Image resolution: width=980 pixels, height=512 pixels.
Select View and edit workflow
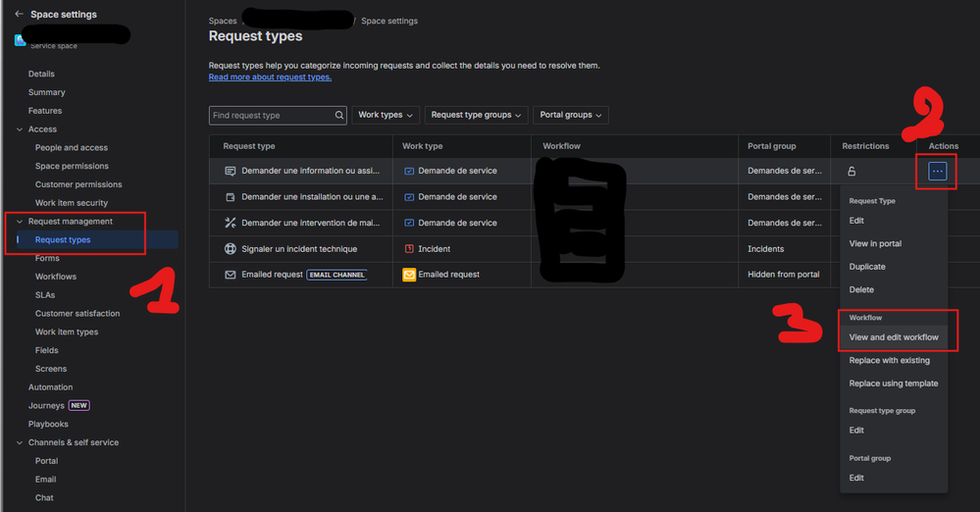[894, 337]
